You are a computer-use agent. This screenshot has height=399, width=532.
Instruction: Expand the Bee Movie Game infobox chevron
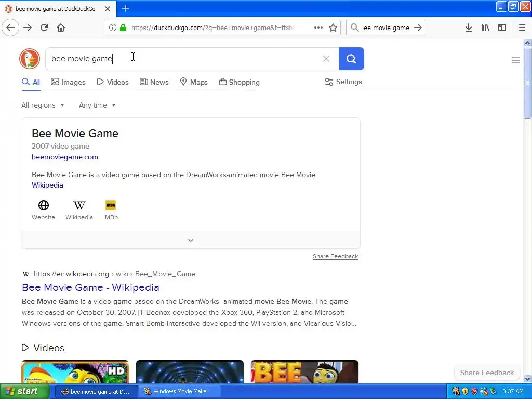[x=191, y=240]
